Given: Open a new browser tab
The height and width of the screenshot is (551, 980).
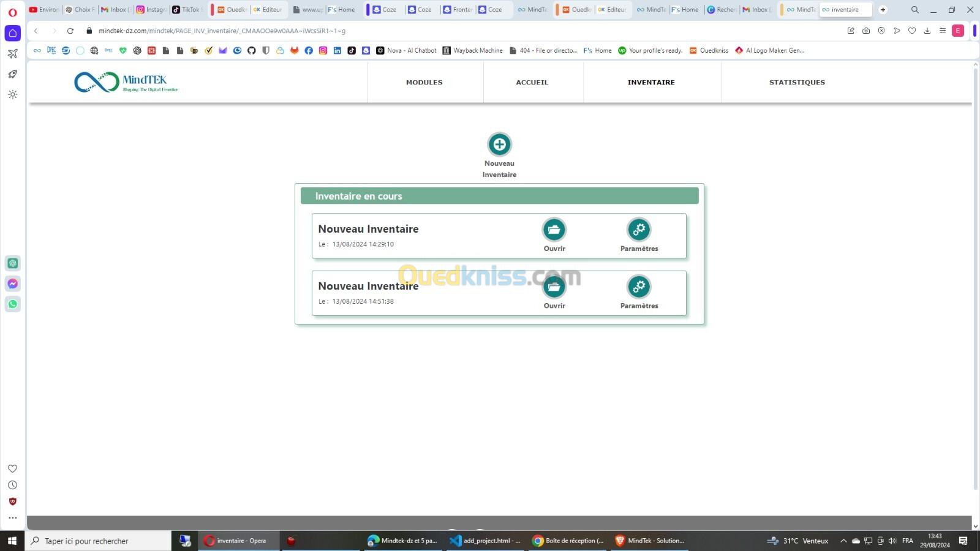Looking at the screenshot, I should coord(883,9).
